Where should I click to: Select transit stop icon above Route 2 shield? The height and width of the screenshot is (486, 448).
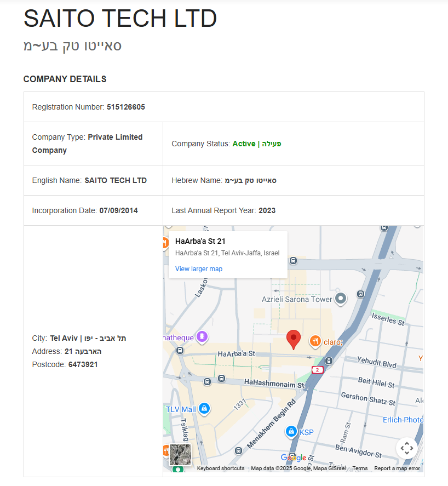(328, 360)
